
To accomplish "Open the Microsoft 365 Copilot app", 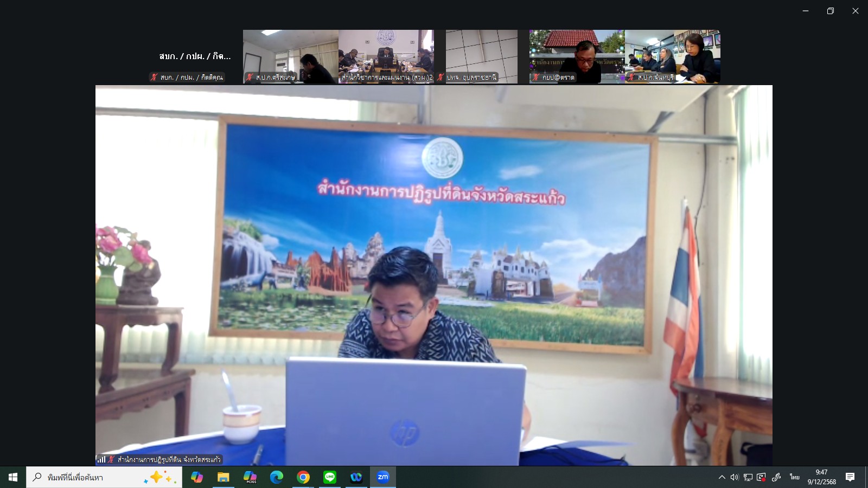I will click(250, 477).
